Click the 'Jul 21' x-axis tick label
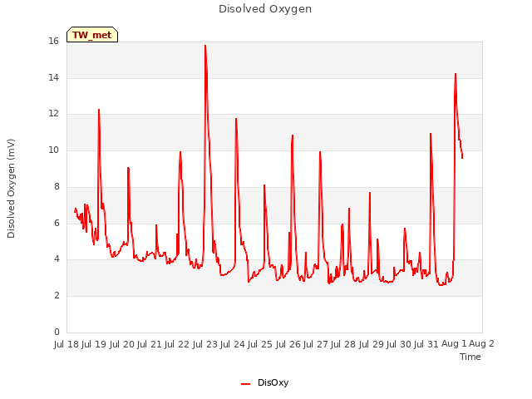 click(149, 344)
